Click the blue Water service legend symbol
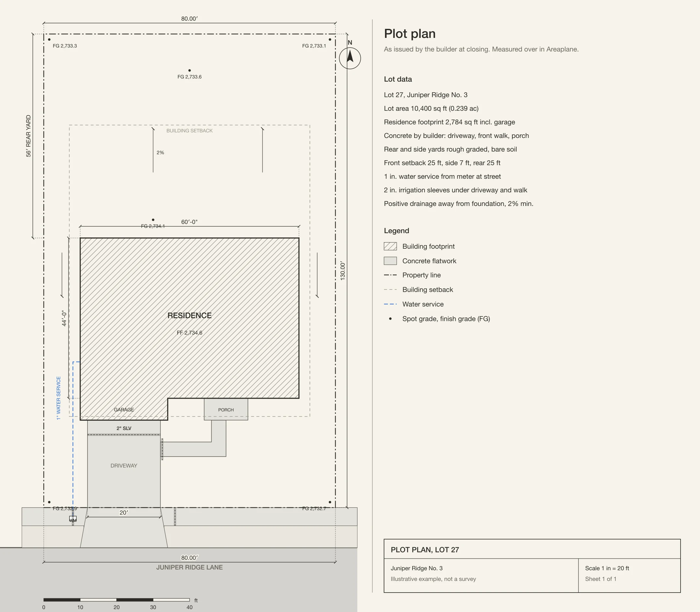This screenshot has width=700, height=612. (390, 304)
